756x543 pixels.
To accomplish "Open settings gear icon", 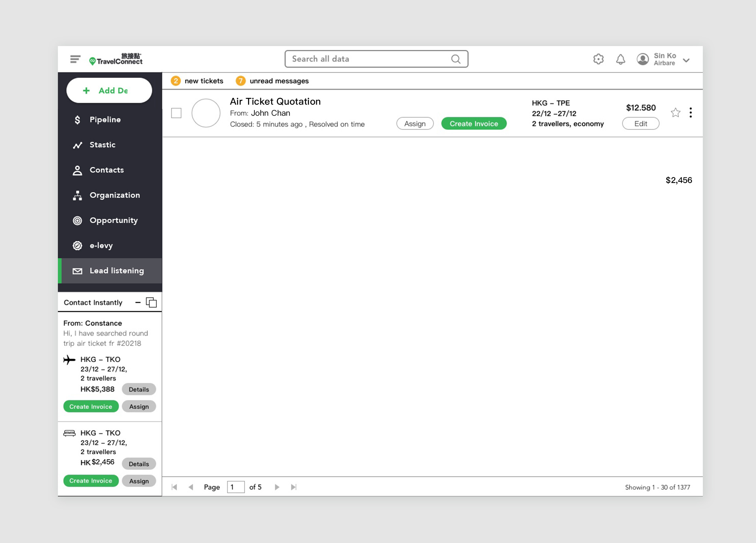I will [x=598, y=59].
